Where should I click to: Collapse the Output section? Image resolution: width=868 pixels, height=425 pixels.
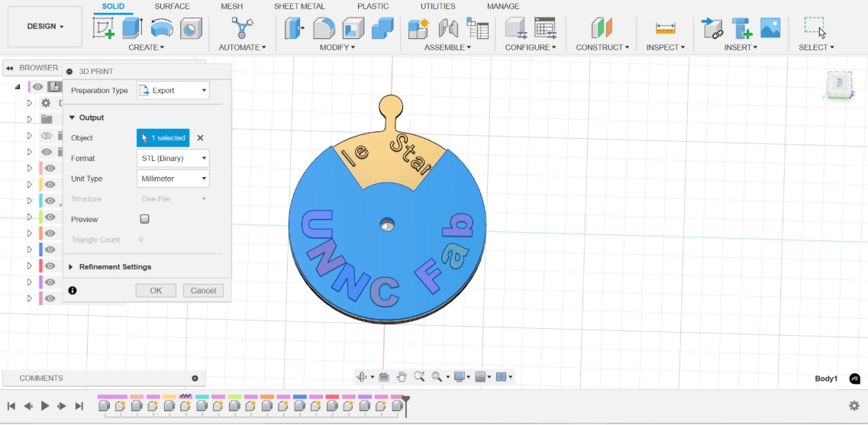click(x=72, y=118)
